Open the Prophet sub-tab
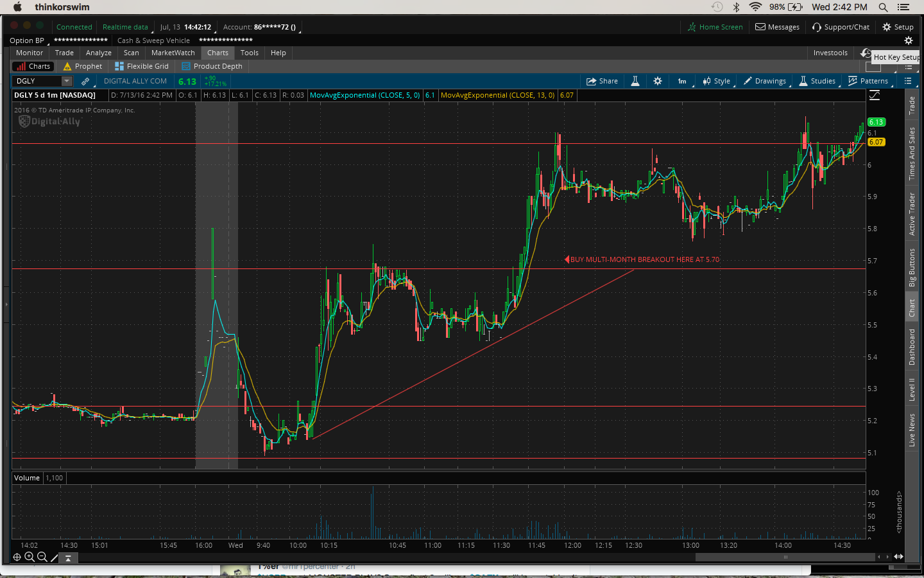924x578 pixels. coord(83,66)
